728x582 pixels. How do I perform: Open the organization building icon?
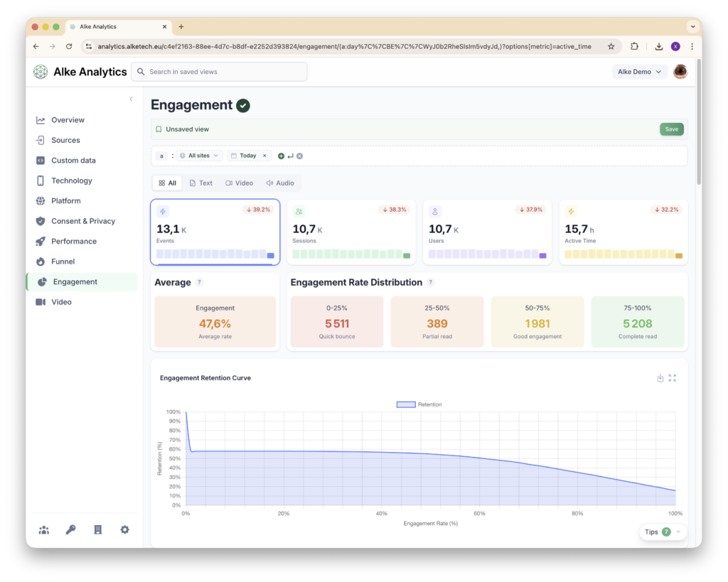98,529
